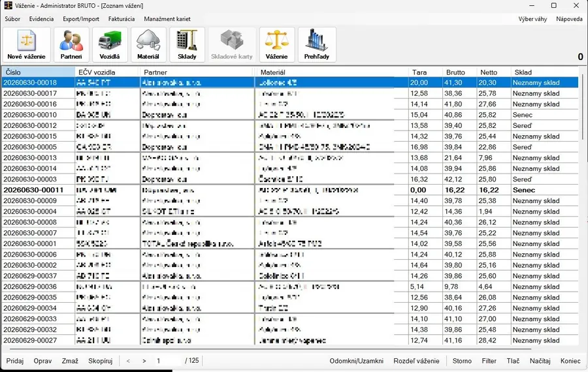The image size is (588, 372).
Task: Sort by the Číslo column header
Action: (39, 72)
